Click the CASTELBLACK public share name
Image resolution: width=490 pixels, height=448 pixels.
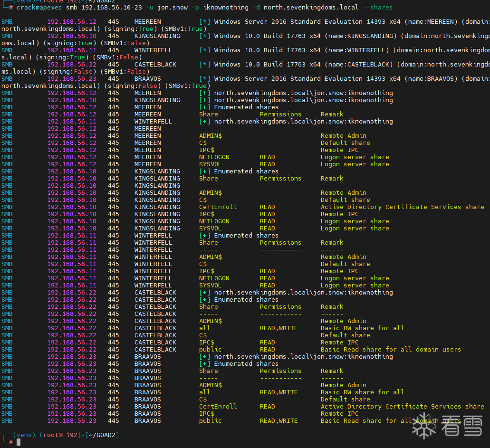(x=210, y=349)
